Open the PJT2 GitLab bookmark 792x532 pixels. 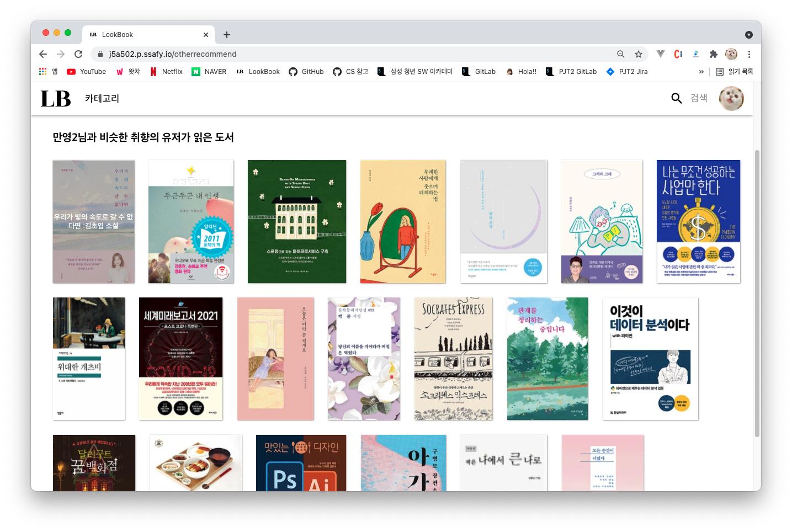(x=571, y=71)
